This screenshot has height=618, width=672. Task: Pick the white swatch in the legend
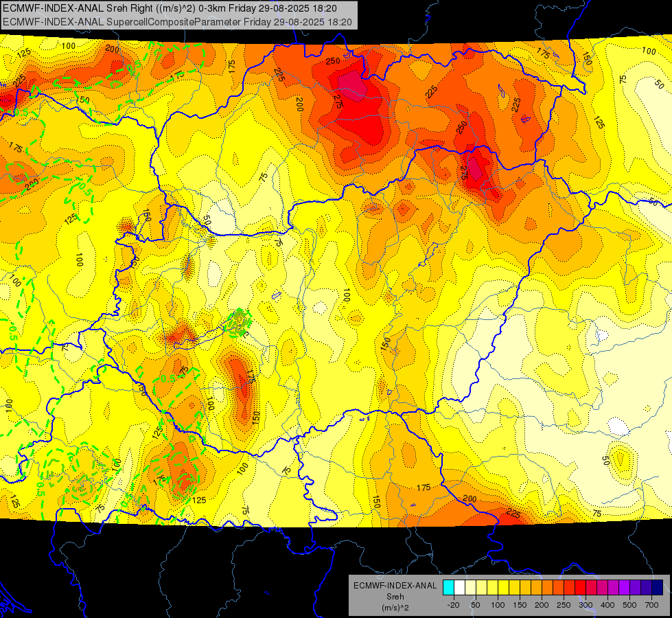coord(459,588)
